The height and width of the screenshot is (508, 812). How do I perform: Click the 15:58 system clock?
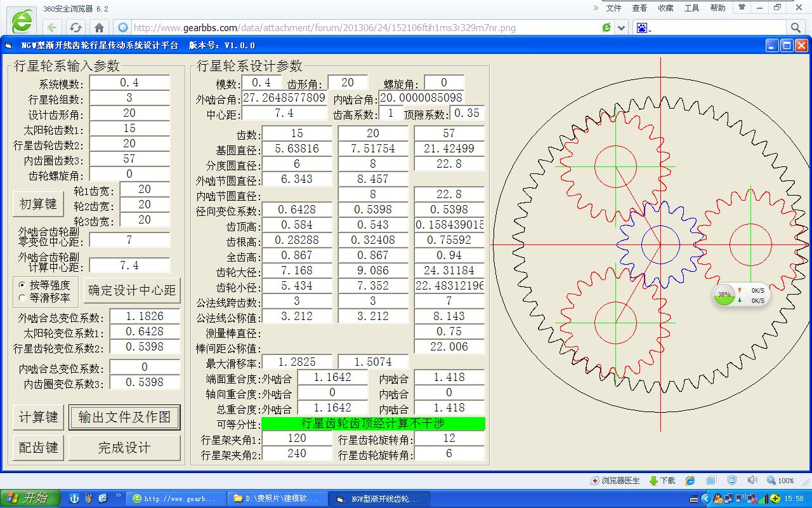tap(794, 498)
